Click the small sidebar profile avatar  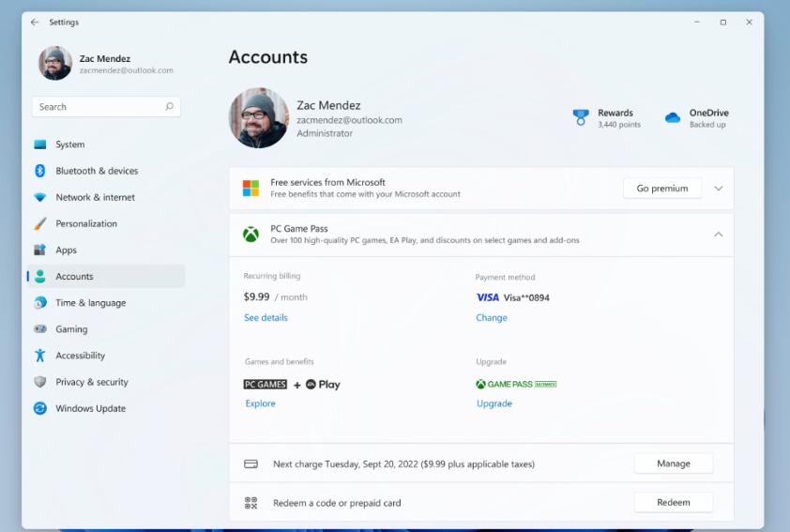click(x=55, y=63)
